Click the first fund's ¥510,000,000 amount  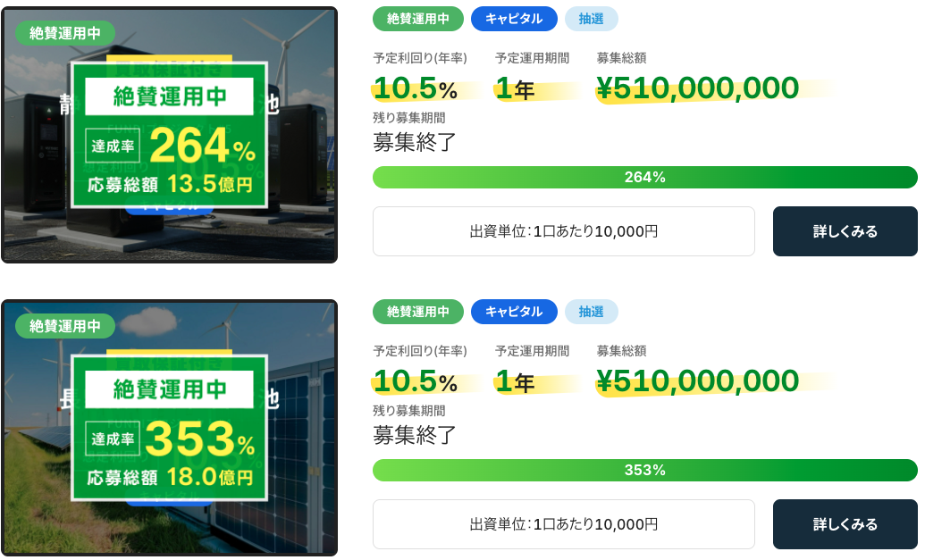click(x=697, y=88)
